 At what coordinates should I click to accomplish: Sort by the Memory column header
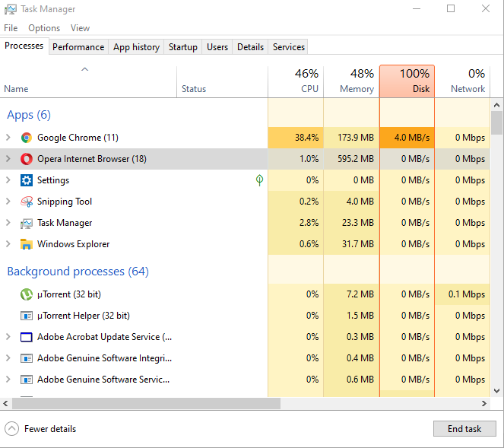coord(351,81)
